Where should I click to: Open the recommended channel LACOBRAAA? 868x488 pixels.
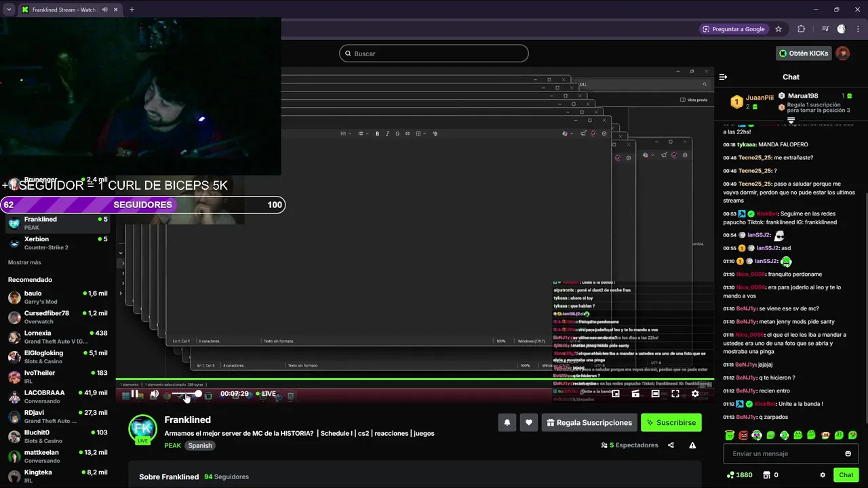(x=58, y=396)
